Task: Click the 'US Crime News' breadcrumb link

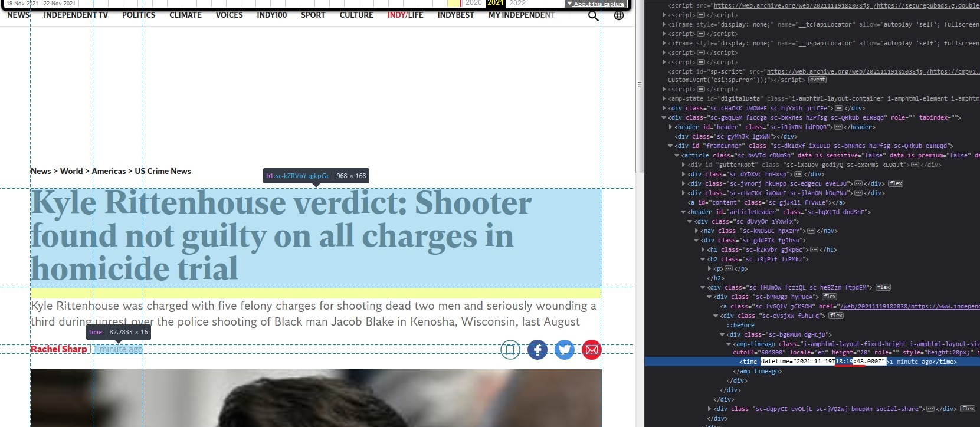Action: (163, 171)
